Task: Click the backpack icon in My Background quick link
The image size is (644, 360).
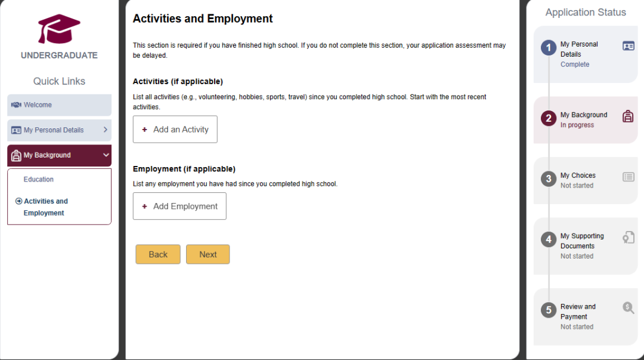Action: click(16, 155)
